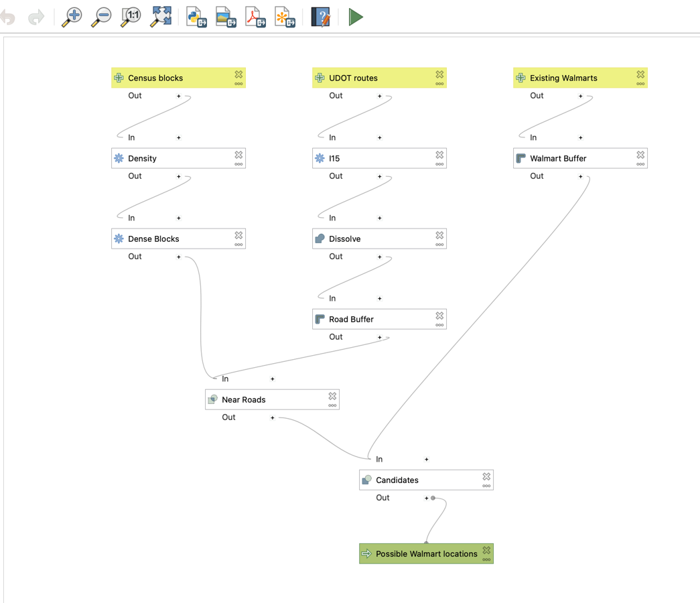
Task: Expand the In plus above Near Roads
Action: 273,379
